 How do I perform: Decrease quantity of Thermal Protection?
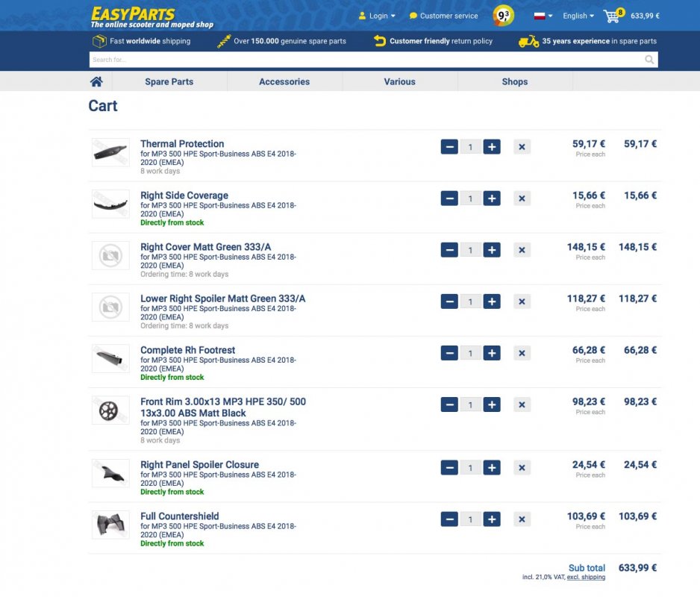[449, 147]
